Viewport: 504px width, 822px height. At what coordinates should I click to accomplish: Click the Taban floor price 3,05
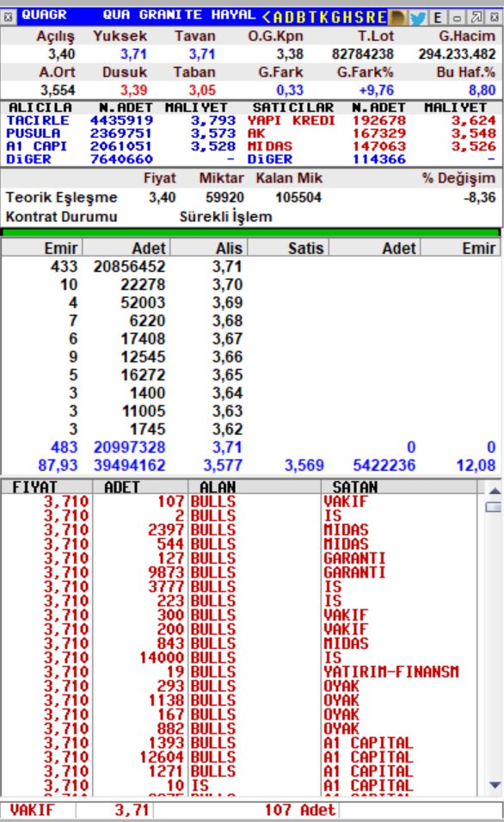pyautogui.click(x=202, y=90)
